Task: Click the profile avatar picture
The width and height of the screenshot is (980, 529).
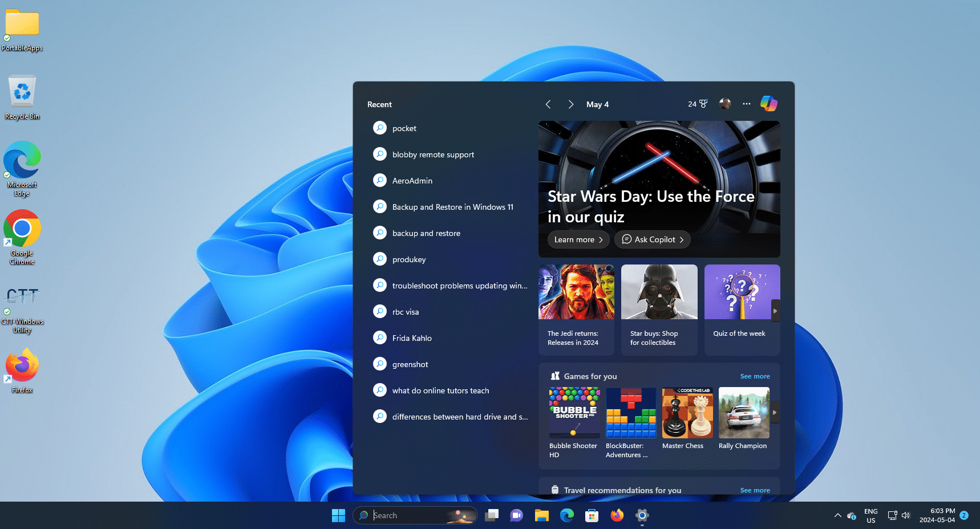Action: [724, 104]
